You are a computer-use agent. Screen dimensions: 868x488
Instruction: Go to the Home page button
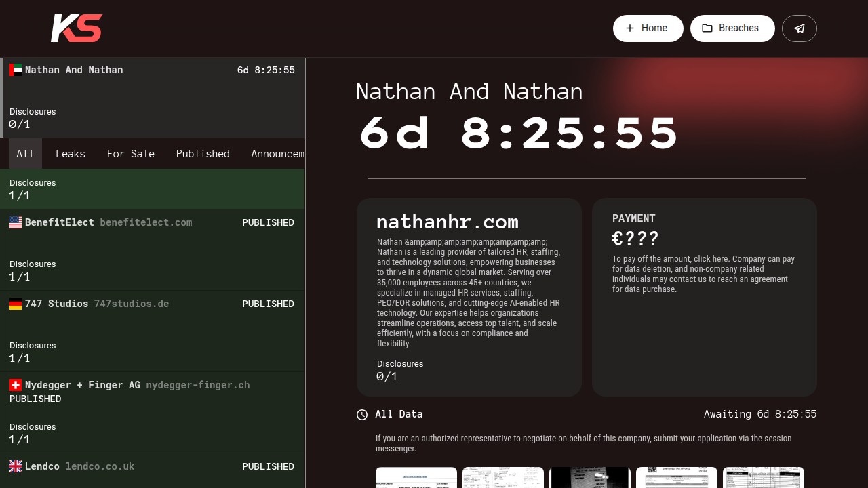(x=648, y=28)
